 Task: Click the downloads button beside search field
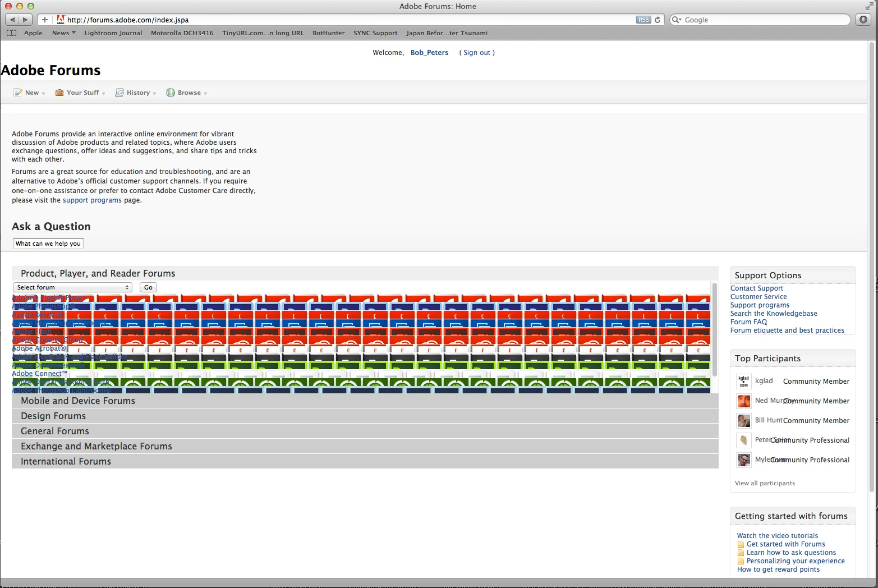pos(863,20)
